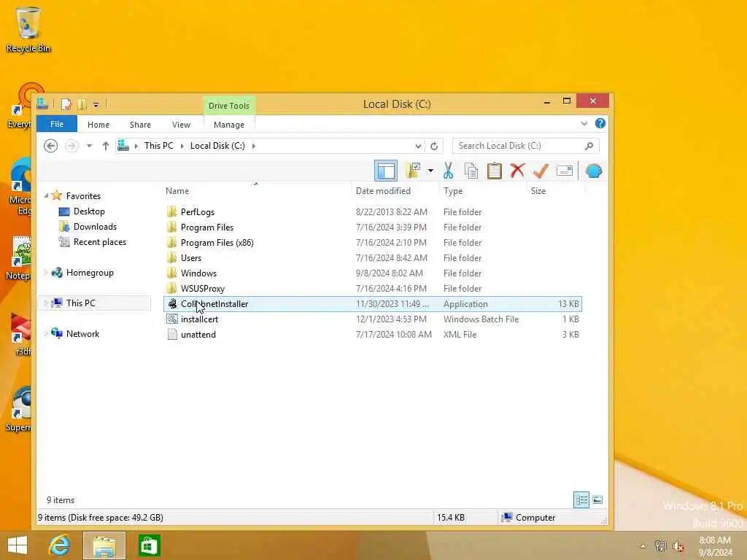747x560 pixels.
Task: Open Internet Explorer from taskbar
Action: 60,545
